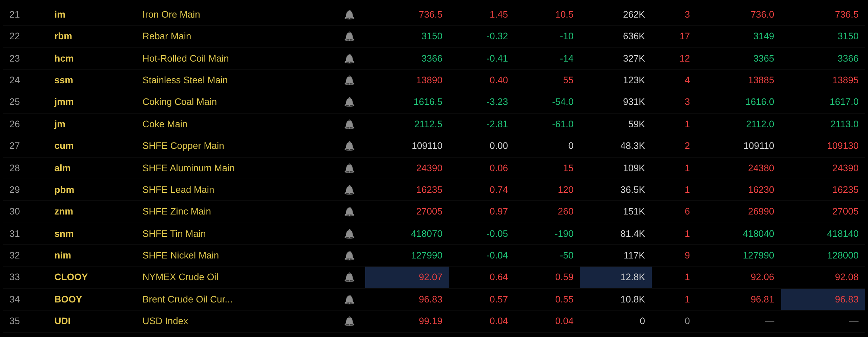Click the bell icon for Hot-Rolled Coil Main
Viewport: 868px width, 339px height.
349,59
